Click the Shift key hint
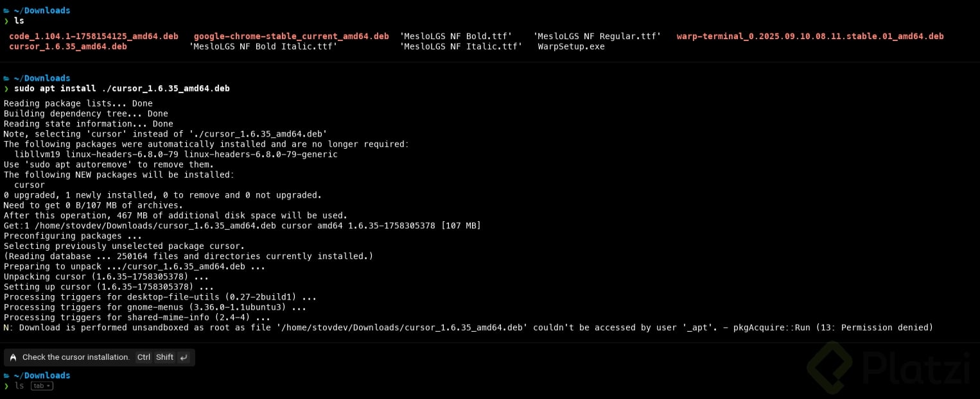Viewport: 980px width, 399px height. [164, 357]
